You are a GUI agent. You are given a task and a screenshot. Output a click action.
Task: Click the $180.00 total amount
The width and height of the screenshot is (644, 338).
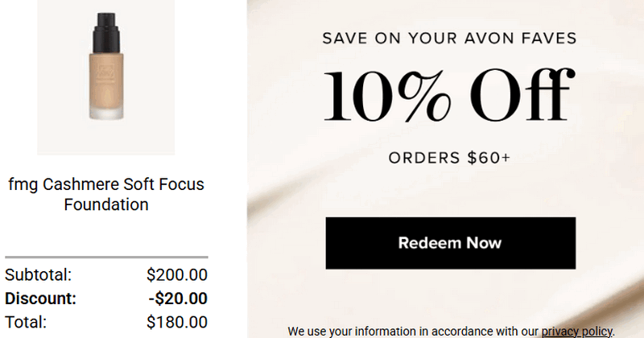click(x=177, y=322)
